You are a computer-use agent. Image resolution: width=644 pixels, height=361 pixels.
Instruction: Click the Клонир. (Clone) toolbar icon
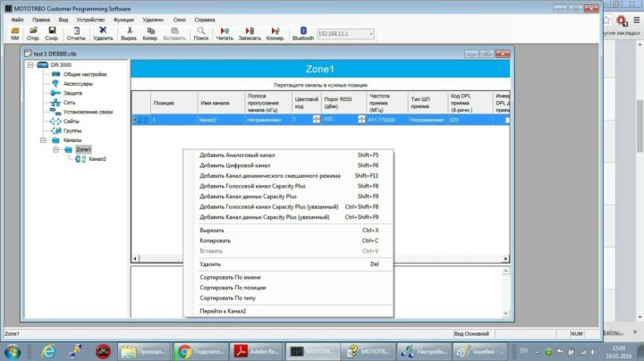click(x=275, y=33)
